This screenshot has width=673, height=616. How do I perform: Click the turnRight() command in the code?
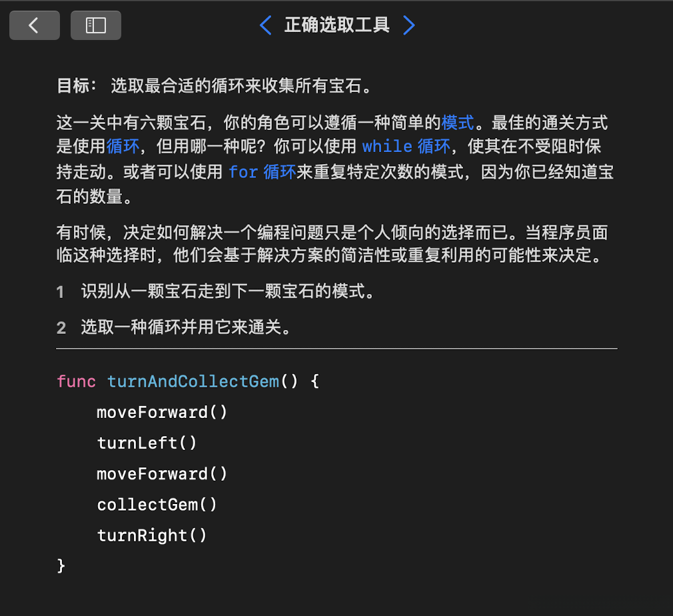(x=151, y=535)
